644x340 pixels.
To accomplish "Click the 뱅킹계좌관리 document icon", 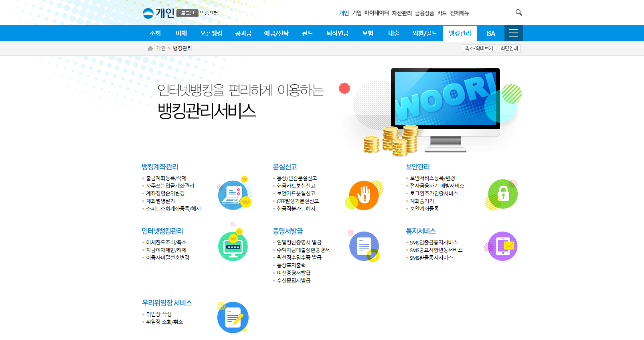I will point(235,194).
